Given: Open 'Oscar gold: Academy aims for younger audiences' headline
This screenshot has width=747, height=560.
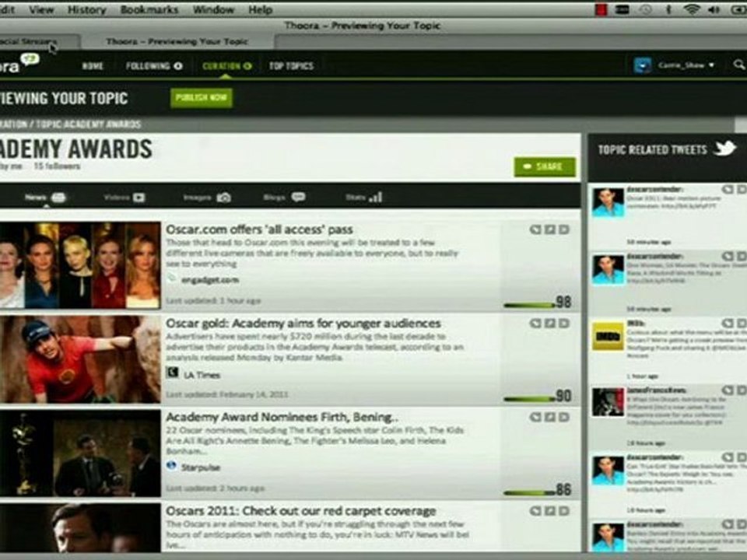Looking at the screenshot, I should 303,324.
